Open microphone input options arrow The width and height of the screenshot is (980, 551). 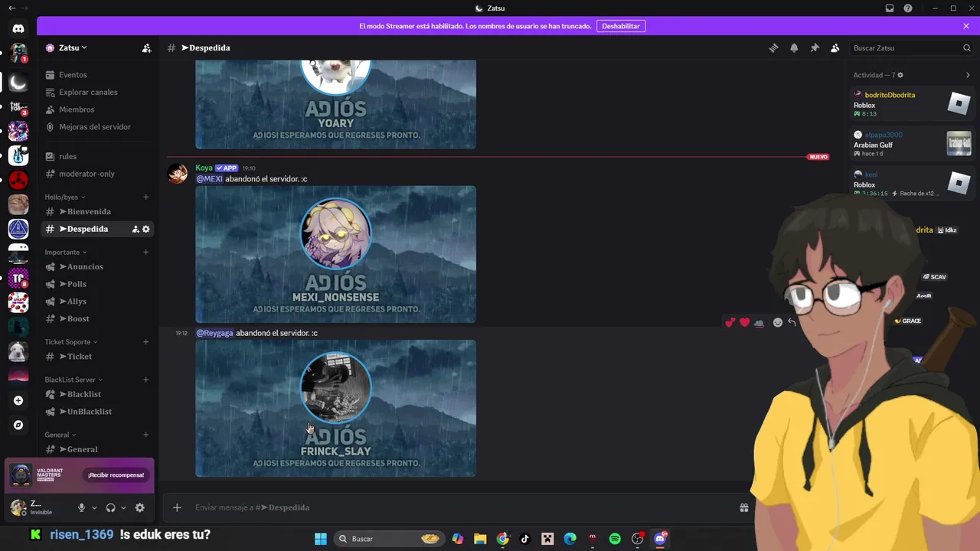click(x=94, y=507)
